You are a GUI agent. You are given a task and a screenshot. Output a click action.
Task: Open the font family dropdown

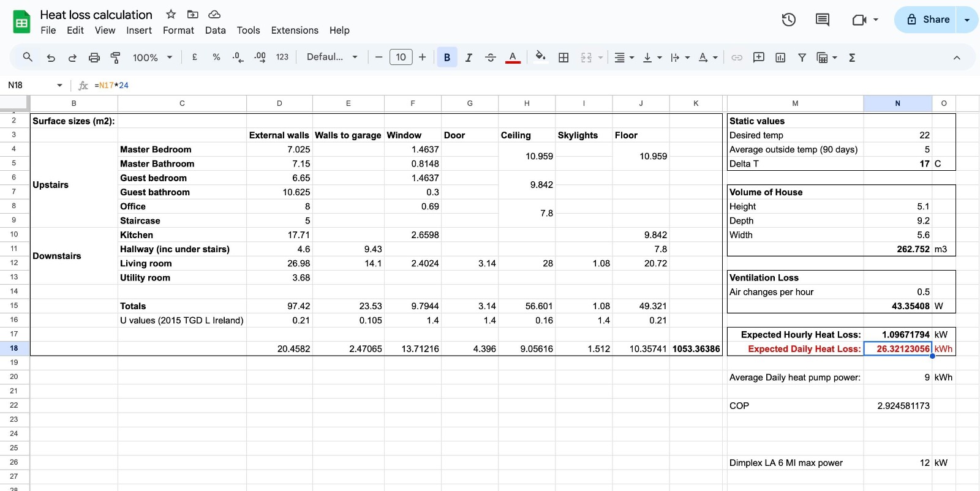click(332, 58)
